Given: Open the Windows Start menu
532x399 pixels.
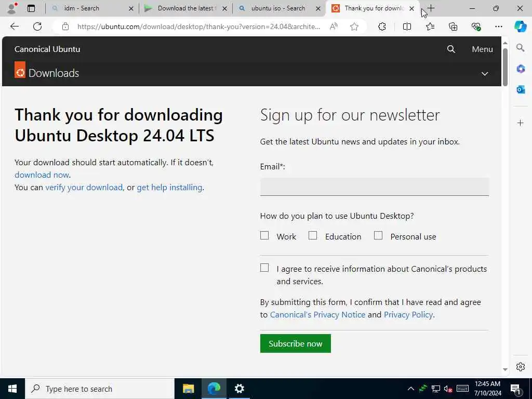Looking at the screenshot, I should point(12,389).
